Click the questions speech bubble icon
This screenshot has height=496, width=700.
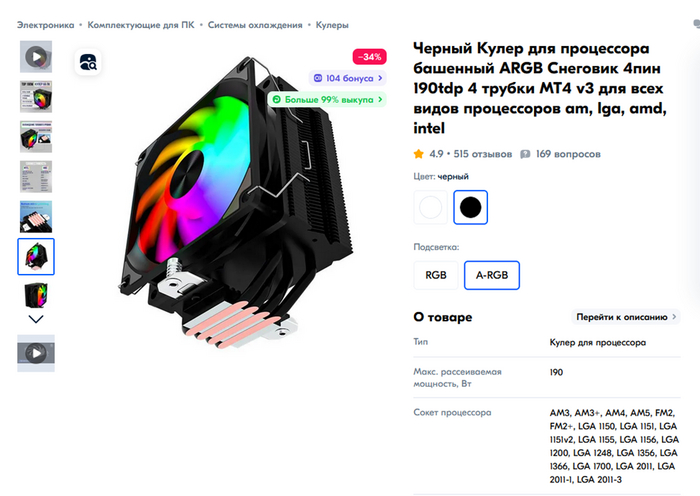[525, 154]
